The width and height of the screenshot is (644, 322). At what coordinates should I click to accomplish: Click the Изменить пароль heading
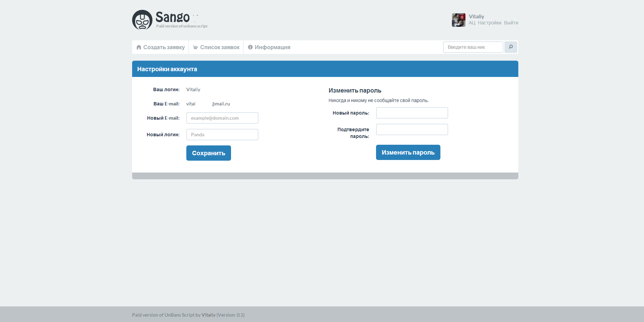355,90
